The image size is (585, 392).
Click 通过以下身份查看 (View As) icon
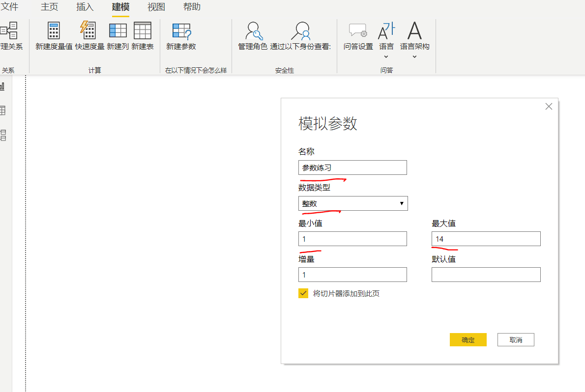coord(301,30)
